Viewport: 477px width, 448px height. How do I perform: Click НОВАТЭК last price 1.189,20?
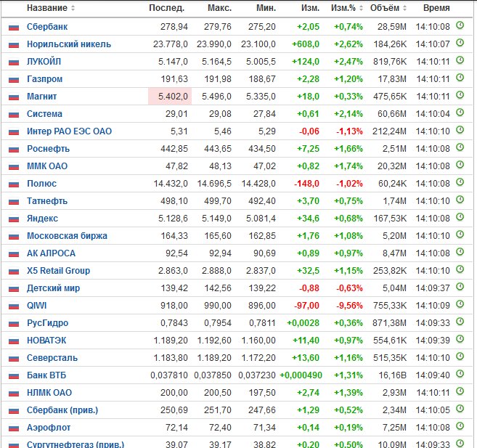pos(171,341)
